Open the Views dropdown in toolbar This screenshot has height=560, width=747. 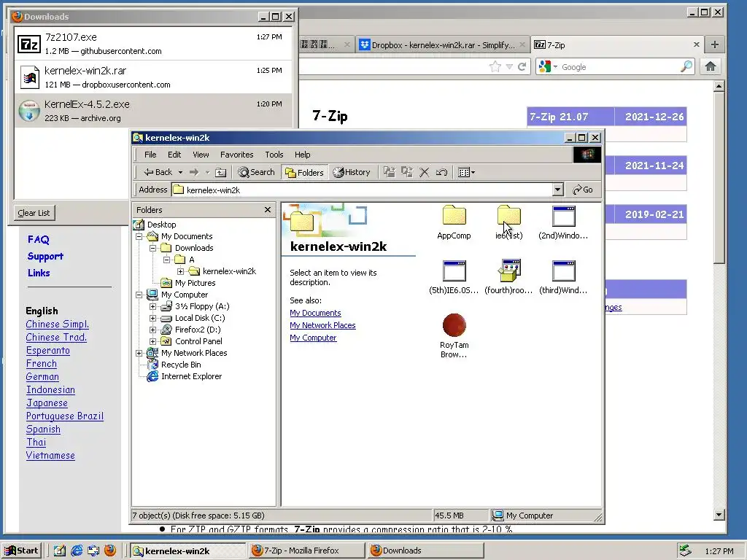tap(466, 172)
